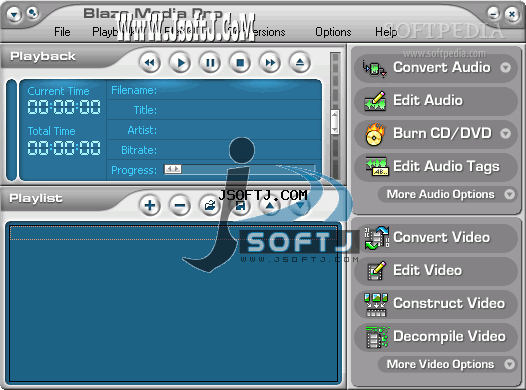Open the Options menu
This screenshot has height=390, width=526.
pos(333,32)
